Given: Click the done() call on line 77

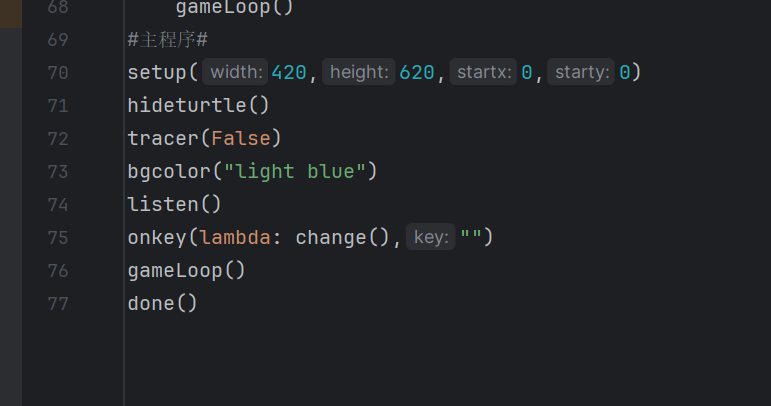Looking at the screenshot, I should point(162,304).
